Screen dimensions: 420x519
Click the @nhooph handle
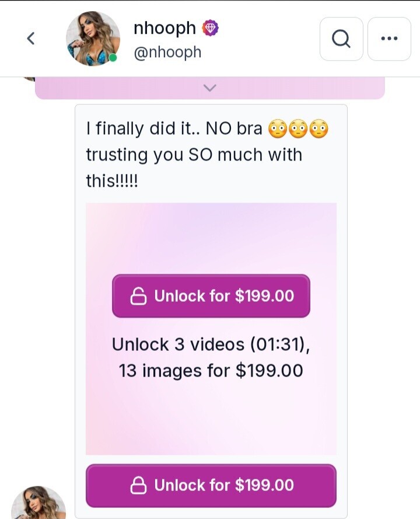[167, 53]
